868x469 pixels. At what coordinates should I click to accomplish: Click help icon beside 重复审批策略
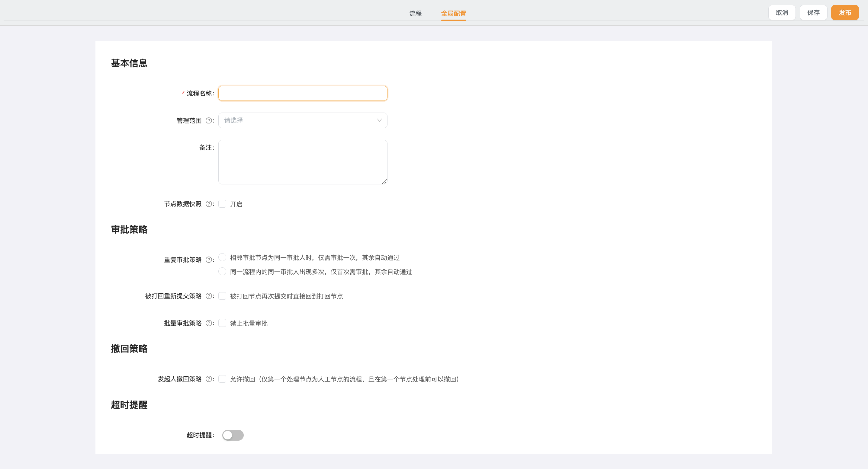pyautogui.click(x=209, y=260)
